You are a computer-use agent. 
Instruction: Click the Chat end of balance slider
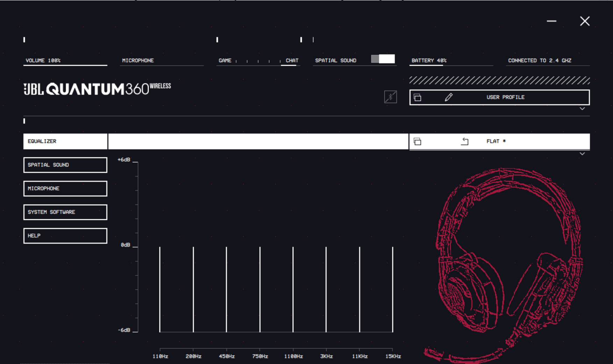(292, 60)
